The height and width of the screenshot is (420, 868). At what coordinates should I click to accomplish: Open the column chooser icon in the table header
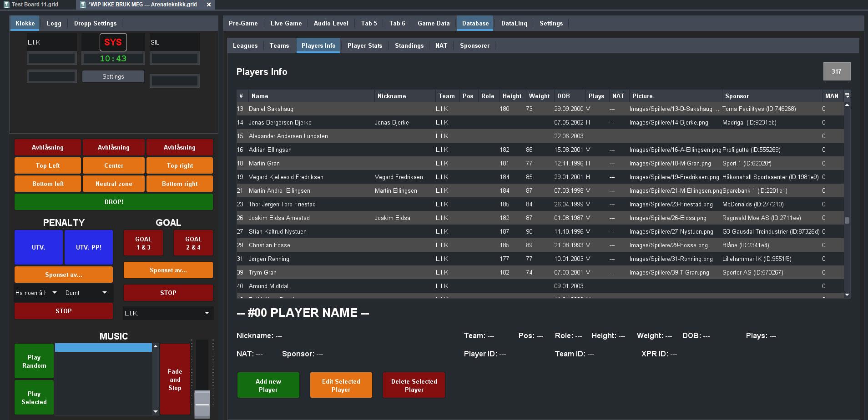point(847,95)
